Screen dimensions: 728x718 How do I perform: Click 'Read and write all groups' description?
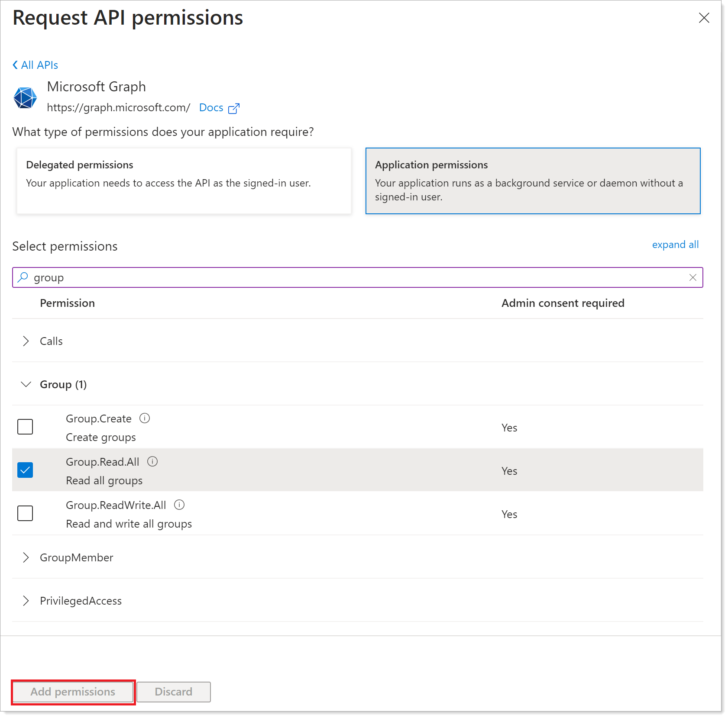point(129,524)
